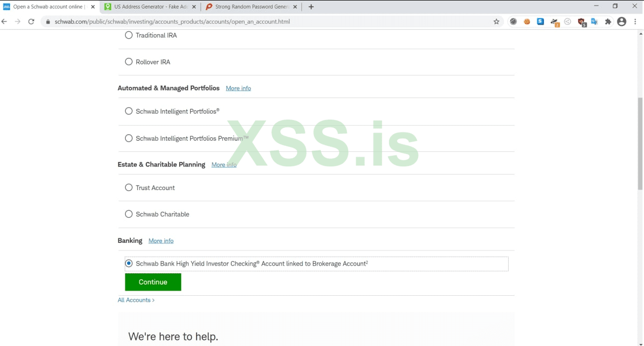This screenshot has width=644, height=346.
Task: Click the Estate & Charitable Planning heading
Action: tap(162, 164)
